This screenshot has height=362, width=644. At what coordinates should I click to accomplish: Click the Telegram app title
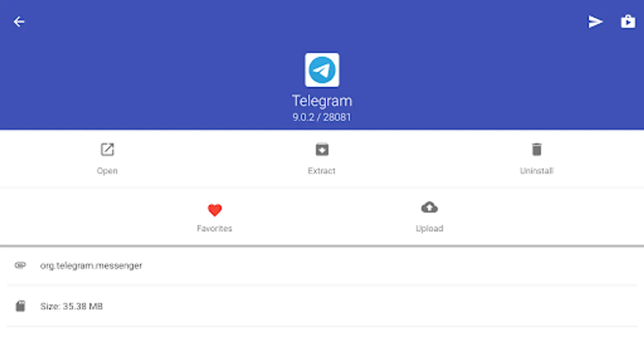322,101
